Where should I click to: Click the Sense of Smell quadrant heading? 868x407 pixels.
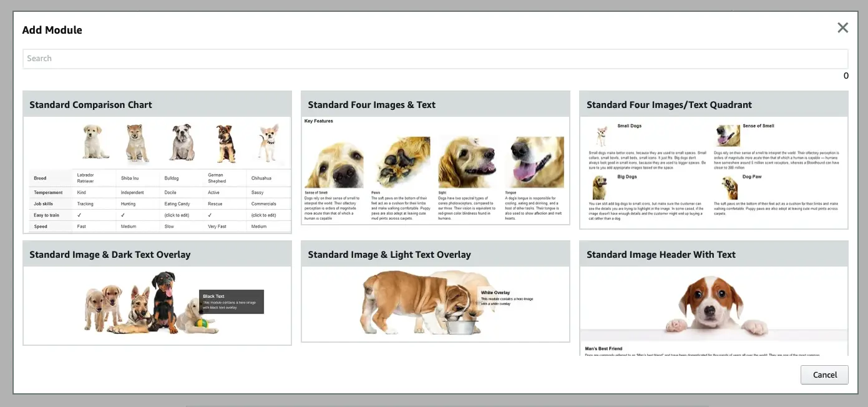758,125
